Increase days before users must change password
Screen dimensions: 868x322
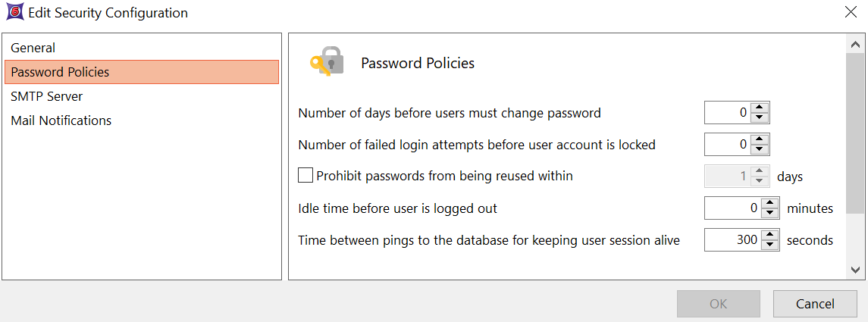(760, 108)
